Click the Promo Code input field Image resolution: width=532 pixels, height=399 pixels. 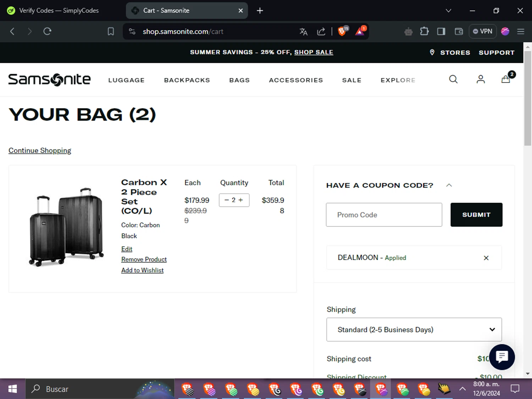point(384,215)
